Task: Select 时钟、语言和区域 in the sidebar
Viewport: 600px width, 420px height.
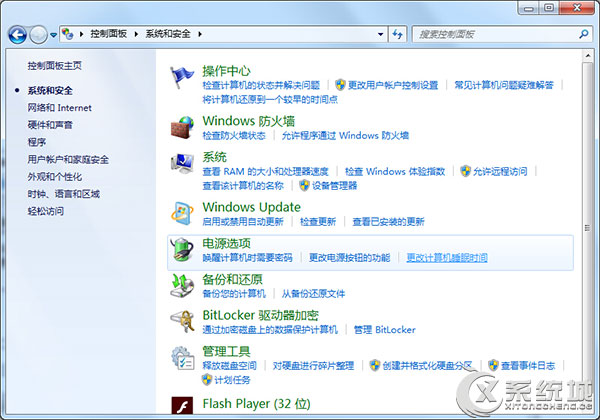Action: tap(64, 194)
